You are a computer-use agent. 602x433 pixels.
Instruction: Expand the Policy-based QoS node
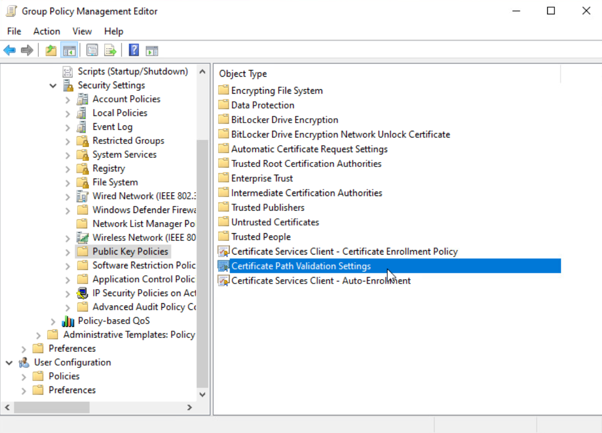pos(53,321)
